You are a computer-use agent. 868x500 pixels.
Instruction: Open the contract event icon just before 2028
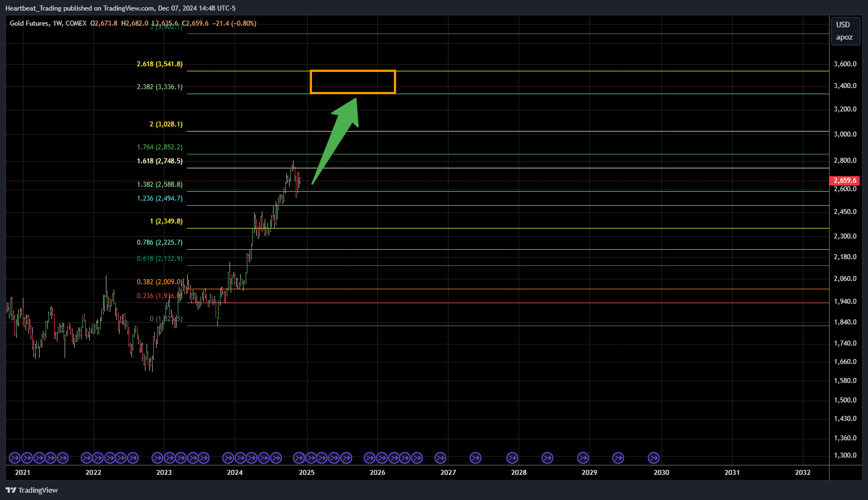[x=512, y=458]
